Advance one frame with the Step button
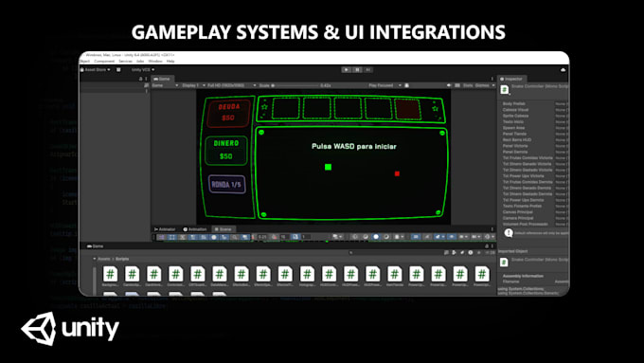The height and width of the screenshot is (363, 644). 368,70
